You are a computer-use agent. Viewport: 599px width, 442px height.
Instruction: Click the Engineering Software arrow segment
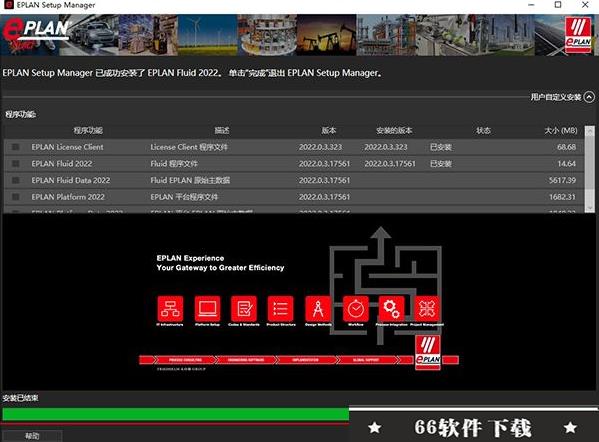246,360
